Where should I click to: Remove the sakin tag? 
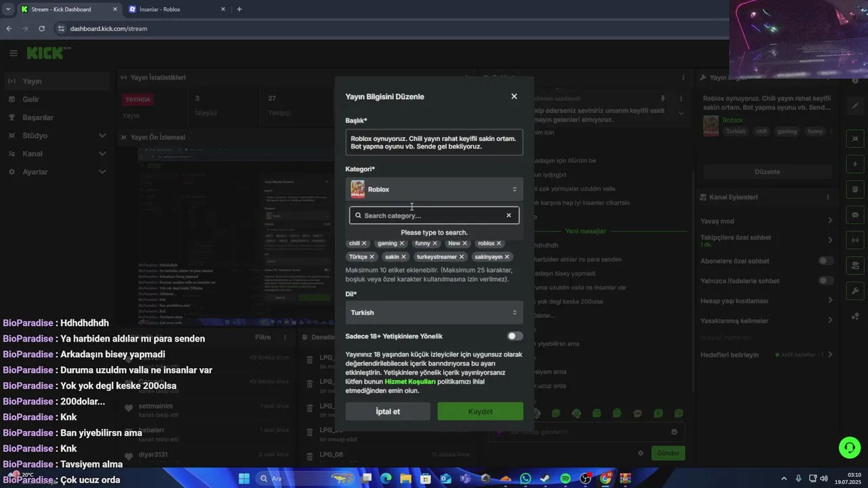coord(403,257)
